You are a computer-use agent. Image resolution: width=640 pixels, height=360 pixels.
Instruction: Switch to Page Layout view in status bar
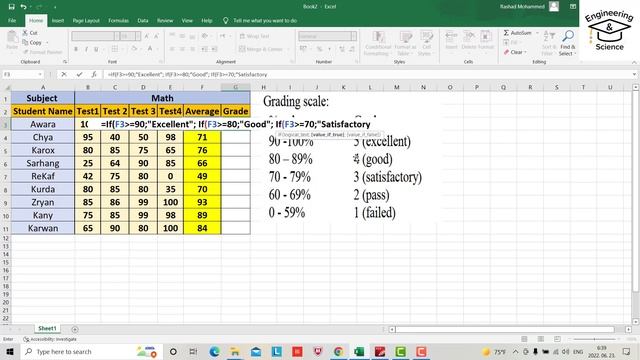tap(541, 339)
